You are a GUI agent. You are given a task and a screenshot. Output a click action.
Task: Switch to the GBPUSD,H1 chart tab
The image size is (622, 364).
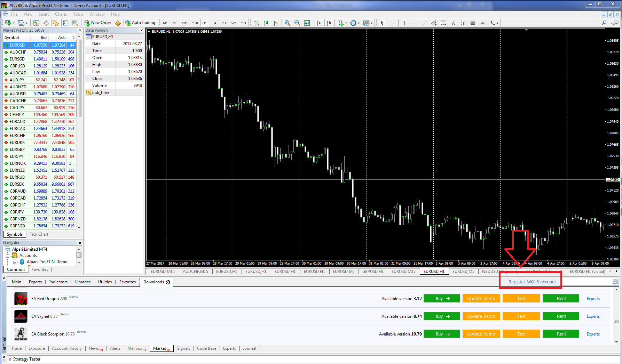[373, 272]
